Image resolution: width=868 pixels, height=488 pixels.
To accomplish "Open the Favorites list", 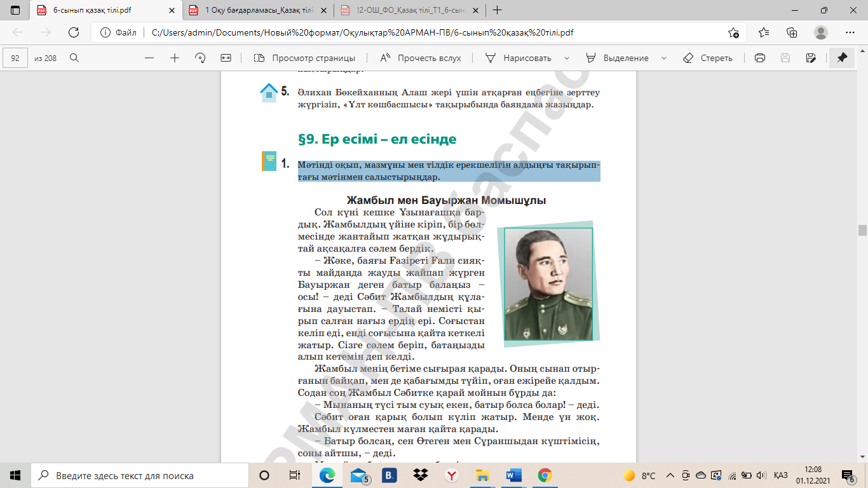I will pos(763,32).
